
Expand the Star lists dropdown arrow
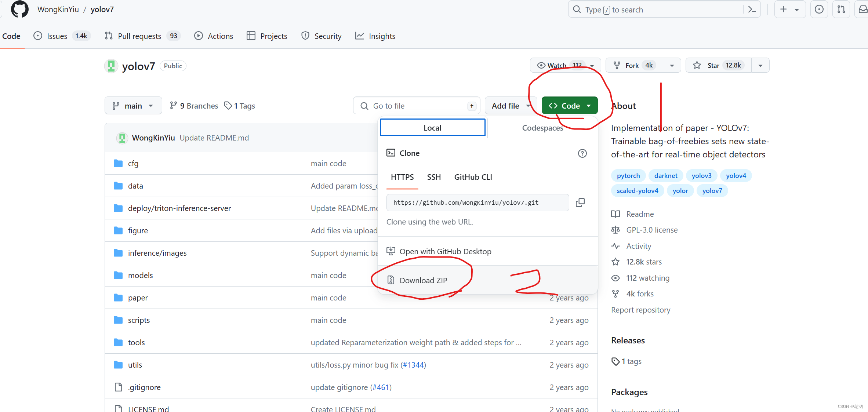760,65
